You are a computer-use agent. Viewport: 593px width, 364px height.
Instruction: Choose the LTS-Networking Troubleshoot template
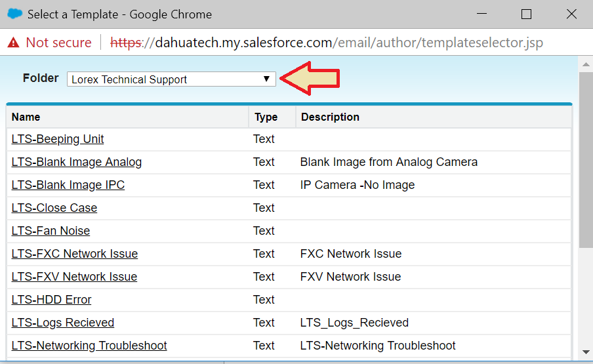[89, 346]
